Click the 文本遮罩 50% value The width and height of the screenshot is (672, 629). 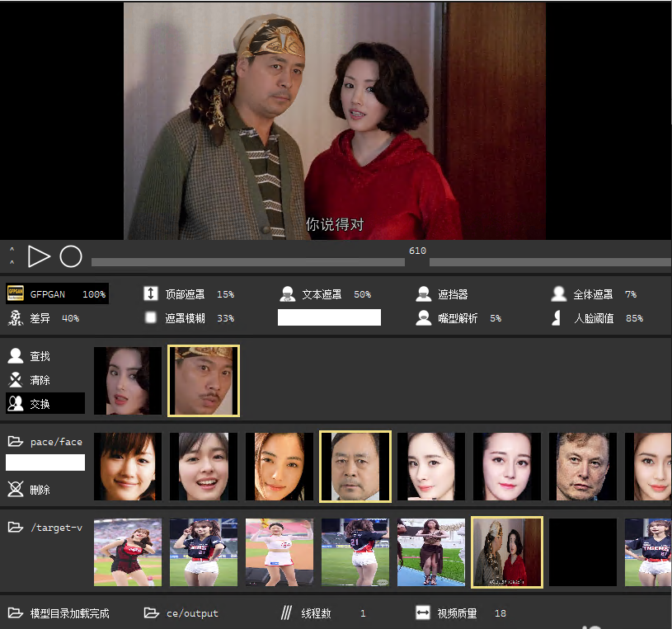[362, 294]
